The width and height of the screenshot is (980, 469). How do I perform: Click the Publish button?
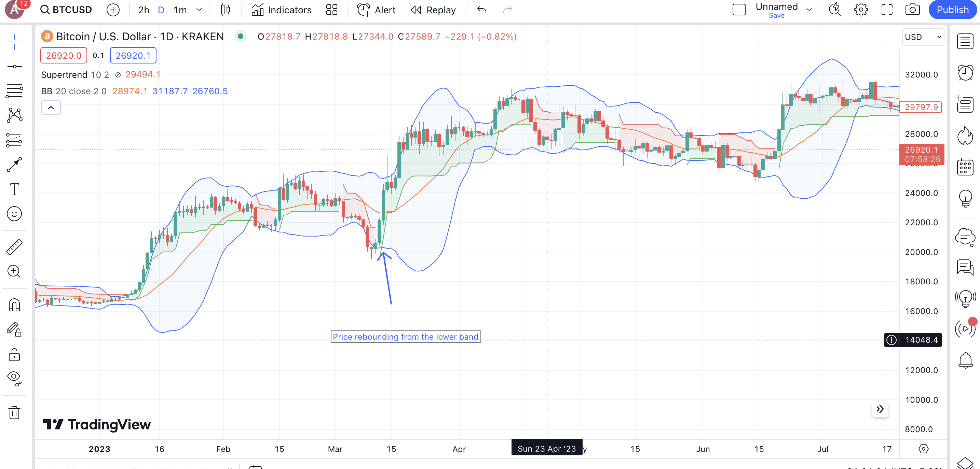coord(952,10)
